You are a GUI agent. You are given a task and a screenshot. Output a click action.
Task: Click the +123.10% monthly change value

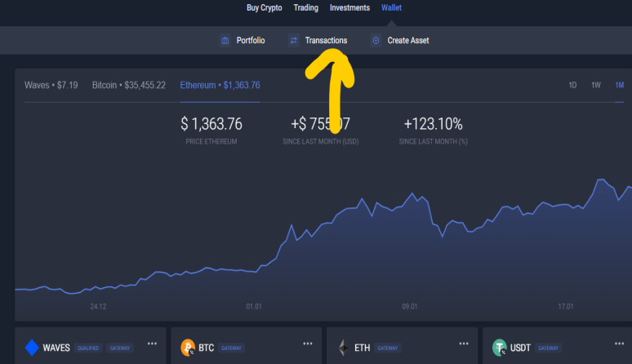[433, 124]
